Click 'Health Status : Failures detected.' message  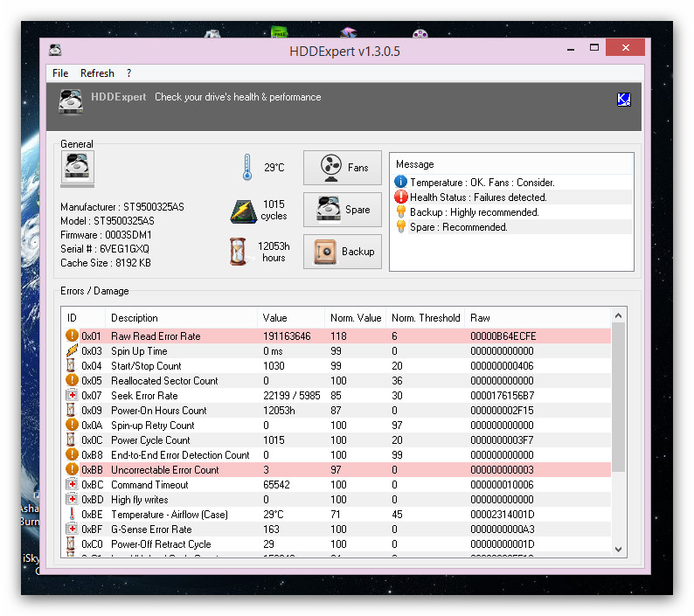[478, 197]
